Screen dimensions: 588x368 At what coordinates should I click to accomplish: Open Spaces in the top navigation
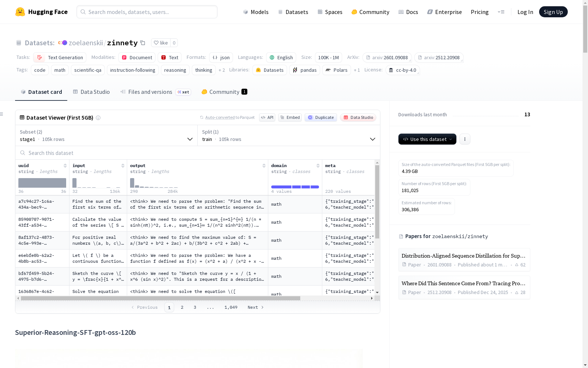[330, 12]
